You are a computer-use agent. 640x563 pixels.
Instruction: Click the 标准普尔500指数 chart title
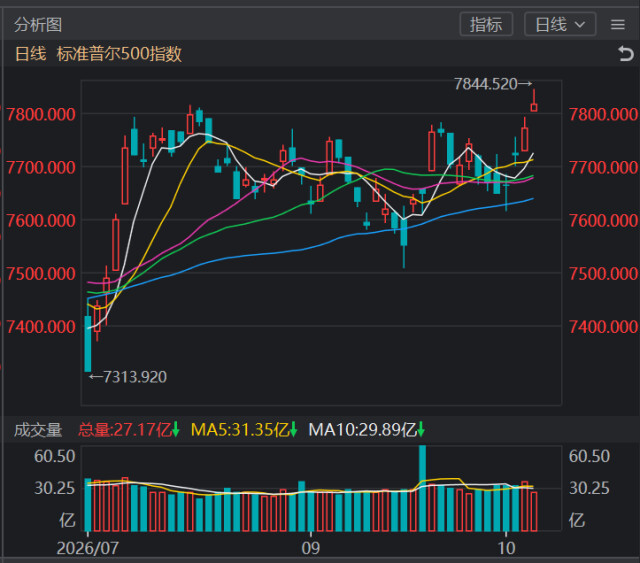pyautogui.click(x=119, y=54)
